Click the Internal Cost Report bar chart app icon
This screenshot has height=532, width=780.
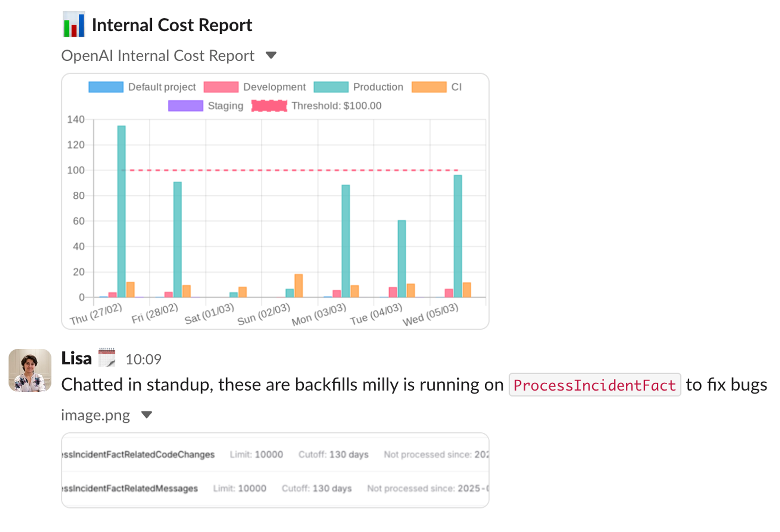point(74,25)
